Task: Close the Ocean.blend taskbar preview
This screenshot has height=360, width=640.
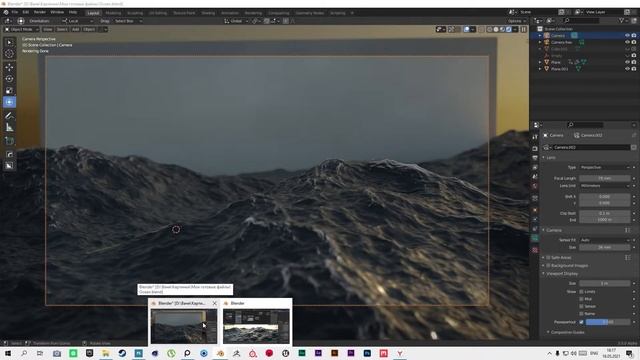Action: 215,303
